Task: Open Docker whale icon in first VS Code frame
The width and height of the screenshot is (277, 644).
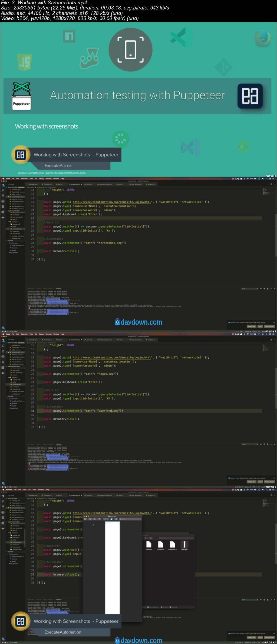Action: click(x=3, y=217)
